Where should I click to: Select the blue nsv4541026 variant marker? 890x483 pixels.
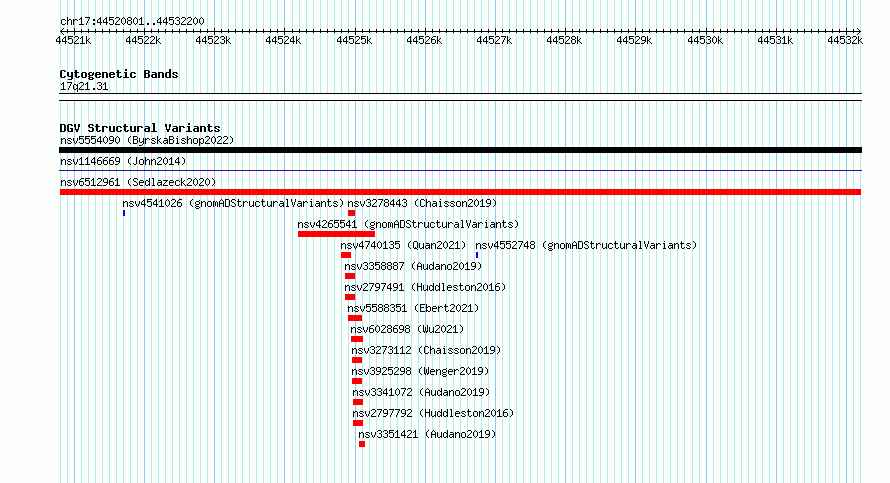(124, 213)
